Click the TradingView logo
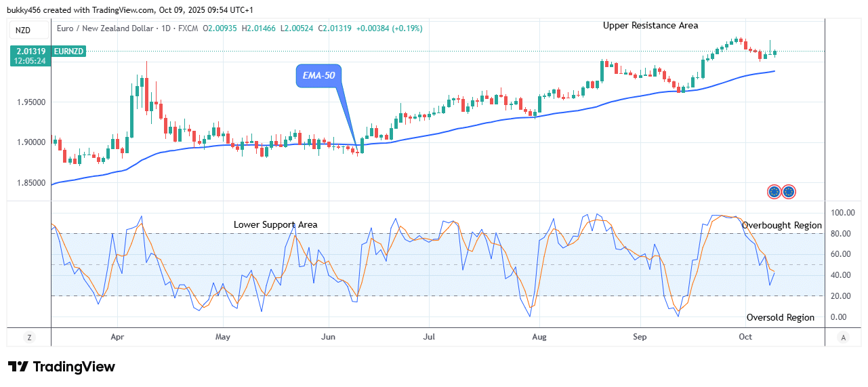Screen dimensions: 868x387 [62, 367]
